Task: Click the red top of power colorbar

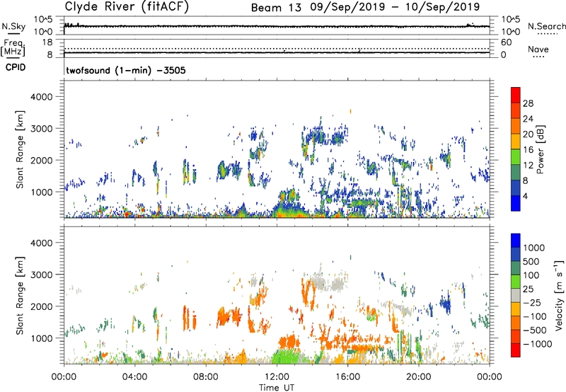Action: tap(516, 95)
